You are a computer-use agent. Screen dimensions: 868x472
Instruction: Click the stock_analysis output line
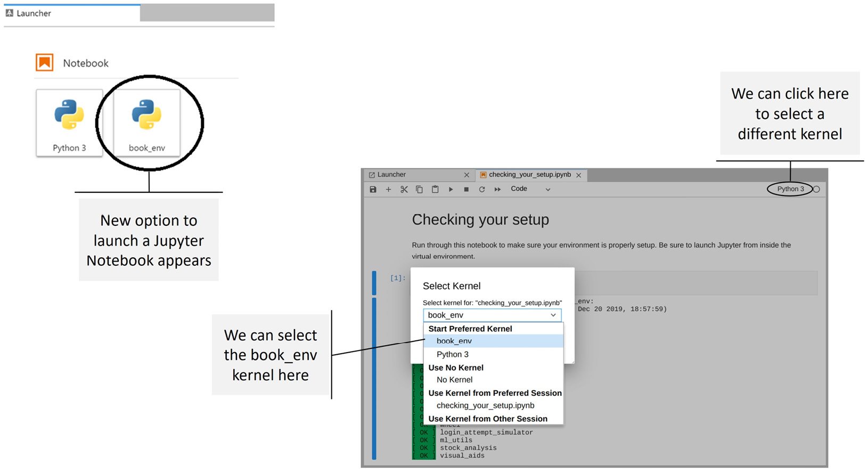pos(468,448)
